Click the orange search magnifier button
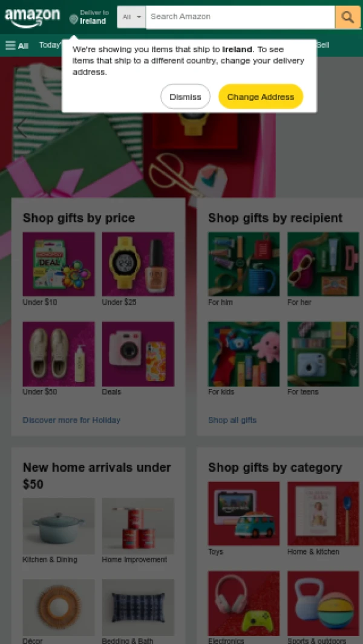Screen dimensions: 363x644 [x=348, y=18]
